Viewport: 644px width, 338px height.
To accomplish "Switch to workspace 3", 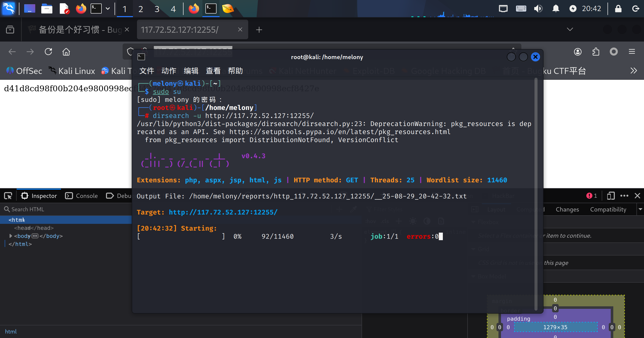I will pyautogui.click(x=157, y=9).
